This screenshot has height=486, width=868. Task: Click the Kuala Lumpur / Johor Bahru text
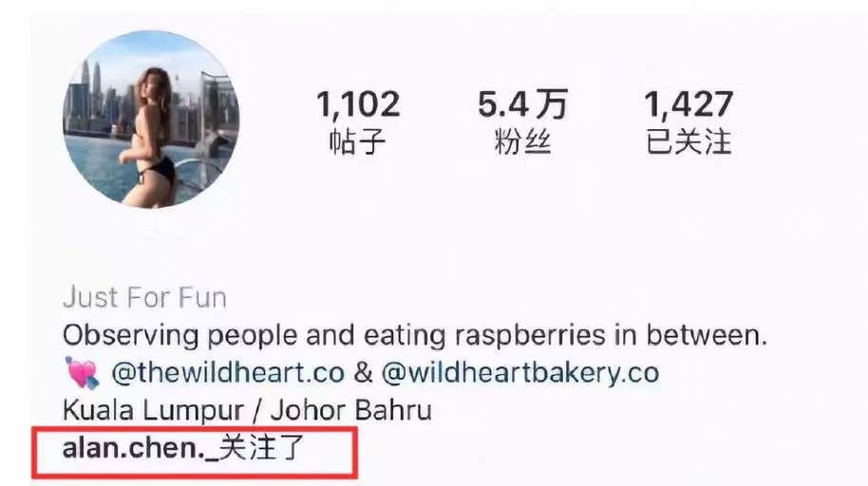pos(247,411)
